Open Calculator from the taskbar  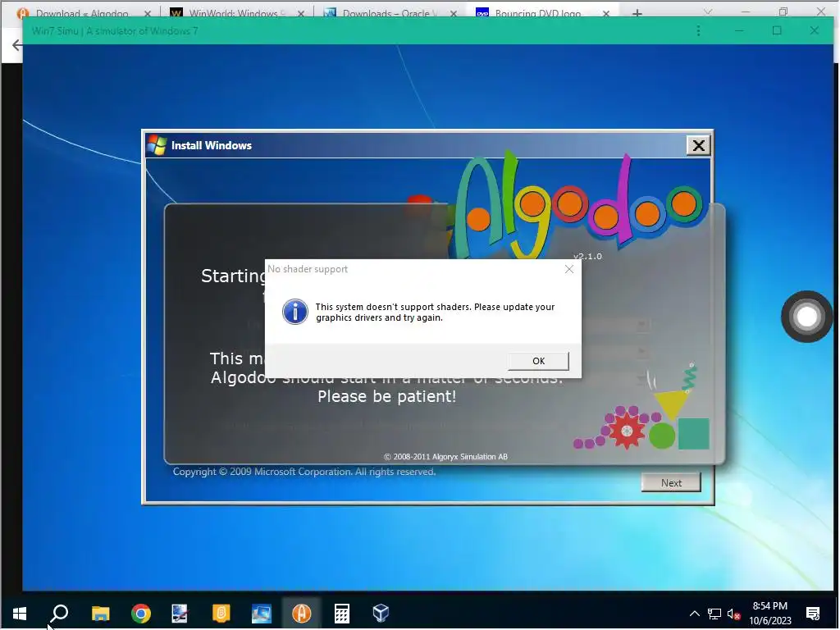pos(342,613)
